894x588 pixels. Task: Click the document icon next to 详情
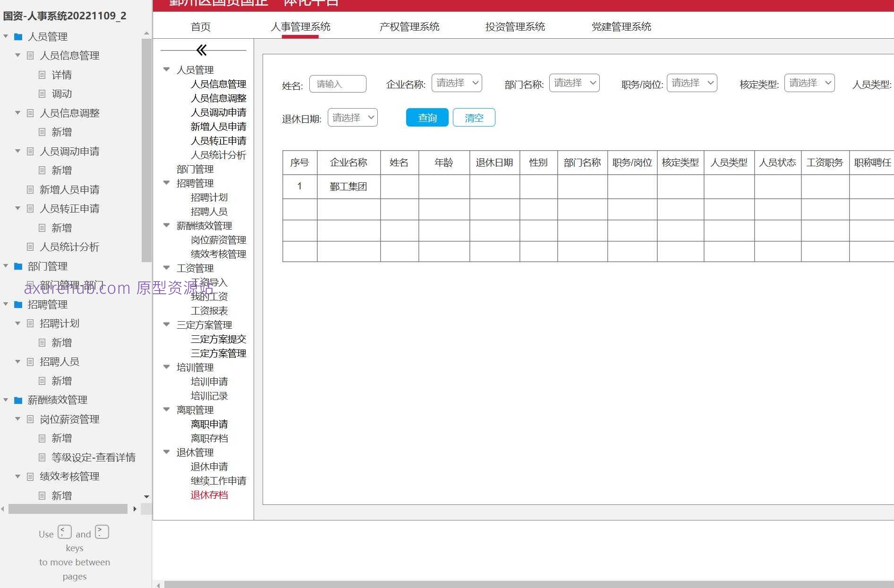click(42, 75)
